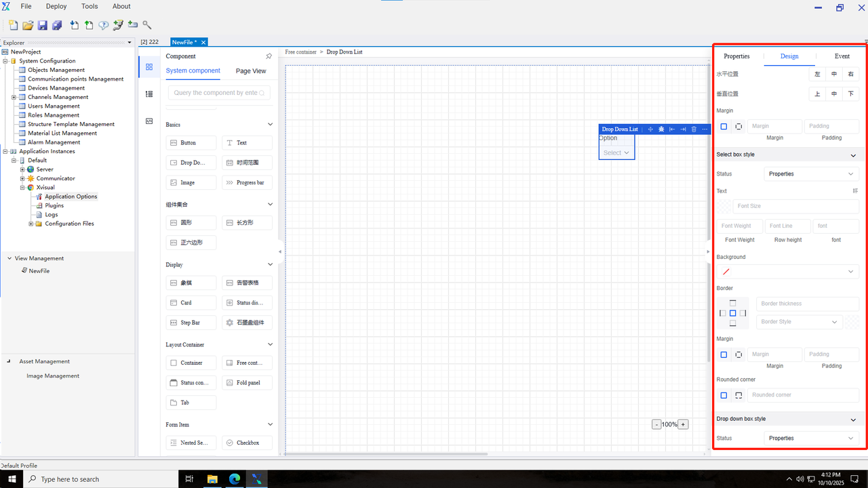Click the Save all toolbar icon
This screenshot has width=868, height=488.
tap(57, 25)
